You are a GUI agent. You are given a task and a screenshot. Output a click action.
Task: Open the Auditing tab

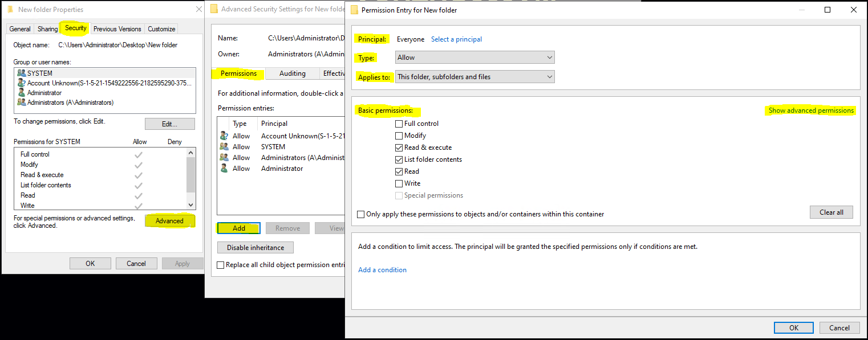click(x=293, y=73)
